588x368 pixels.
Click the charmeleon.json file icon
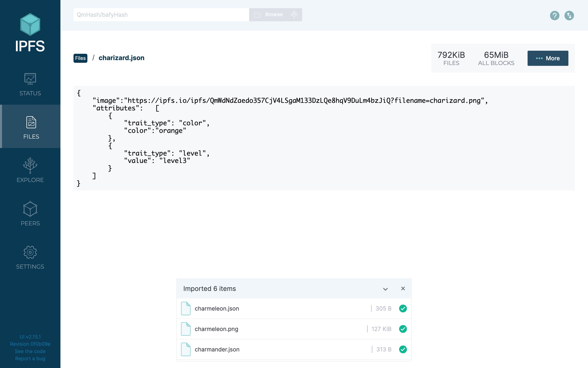(x=186, y=308)
